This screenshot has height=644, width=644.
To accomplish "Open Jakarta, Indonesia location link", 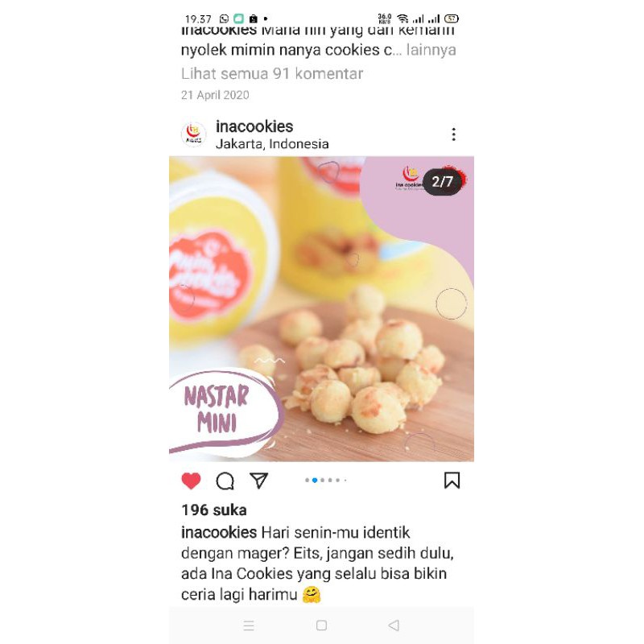I will 272,144.
